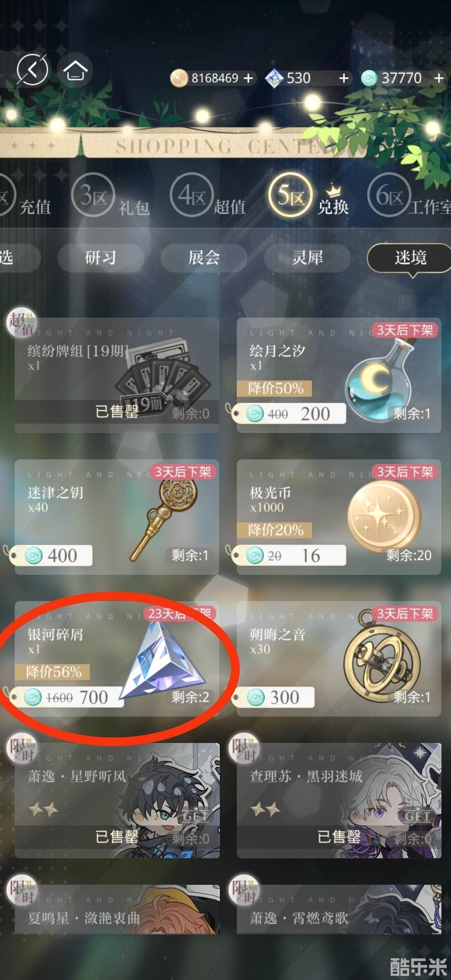The width and height of the screenshot is (451, 980).
Task: Open the 6区 工作室 tab
Action: pyautogui.click(x=409, y=196)
